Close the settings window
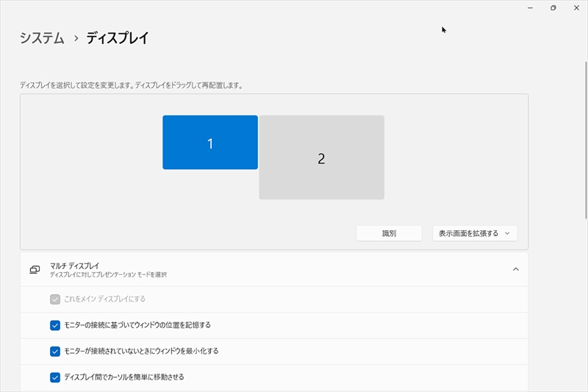The image size is (588, 392). click(x=576, y=8)
